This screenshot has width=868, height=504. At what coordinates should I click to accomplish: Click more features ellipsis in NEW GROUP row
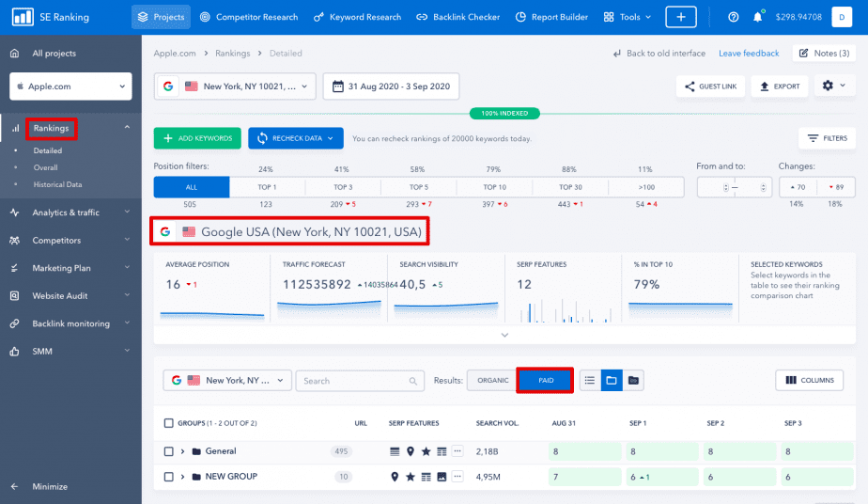point(457,477)
